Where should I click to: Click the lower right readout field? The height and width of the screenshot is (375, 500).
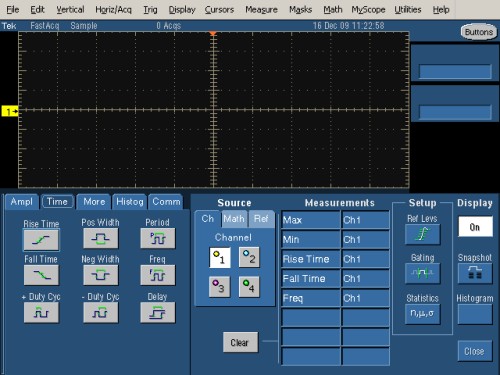[455, 112]
